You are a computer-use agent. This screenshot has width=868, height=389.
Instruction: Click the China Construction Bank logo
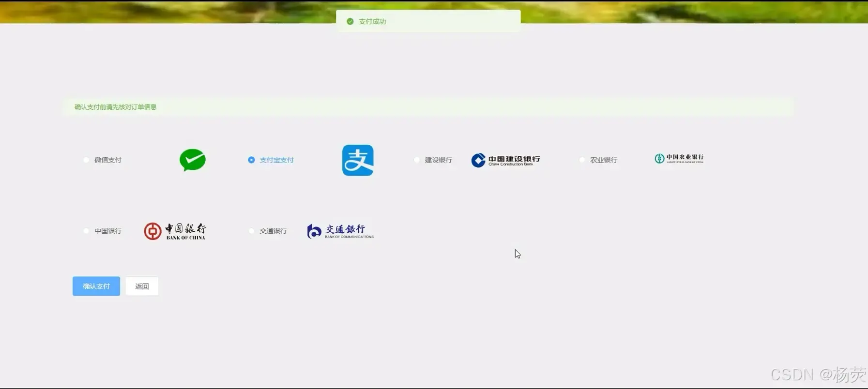point(505,160)
